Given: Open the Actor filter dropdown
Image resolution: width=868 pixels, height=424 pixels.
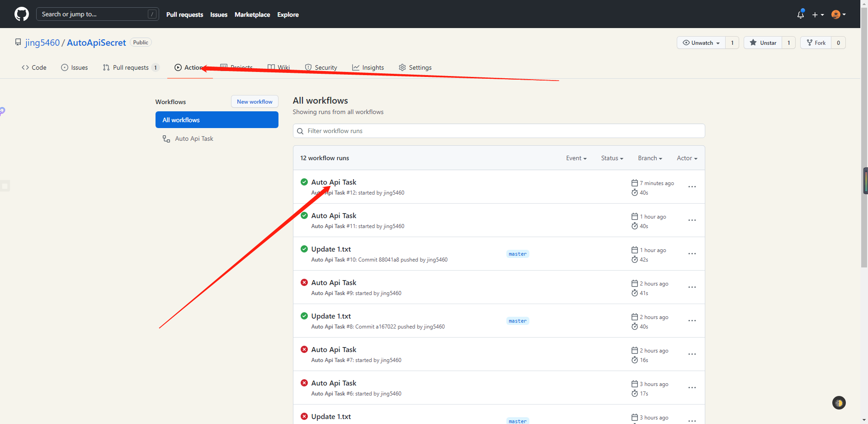Looking at the screenshot, I should pyautogui.click(x=687, y=158).
